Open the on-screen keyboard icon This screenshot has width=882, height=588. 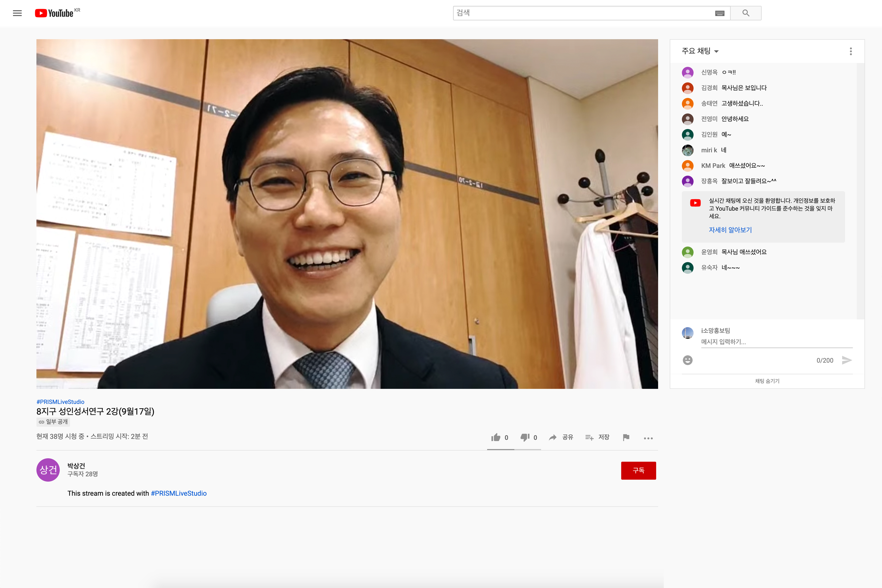point(720,13)
